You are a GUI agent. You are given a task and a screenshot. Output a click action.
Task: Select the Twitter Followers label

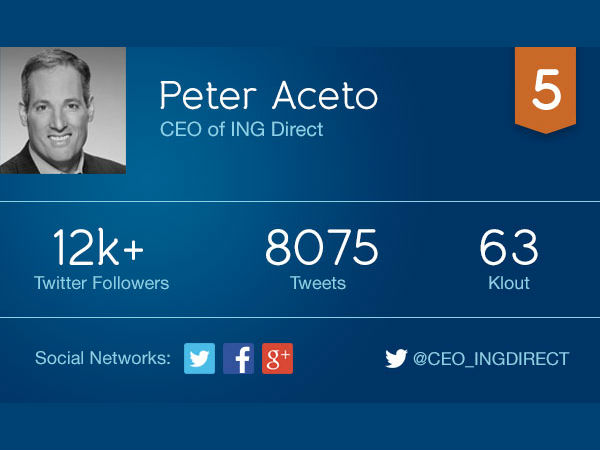click(101, 283)
